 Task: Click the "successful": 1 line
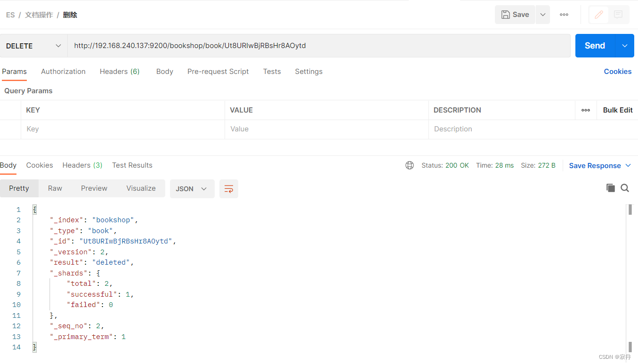[100, 294]
